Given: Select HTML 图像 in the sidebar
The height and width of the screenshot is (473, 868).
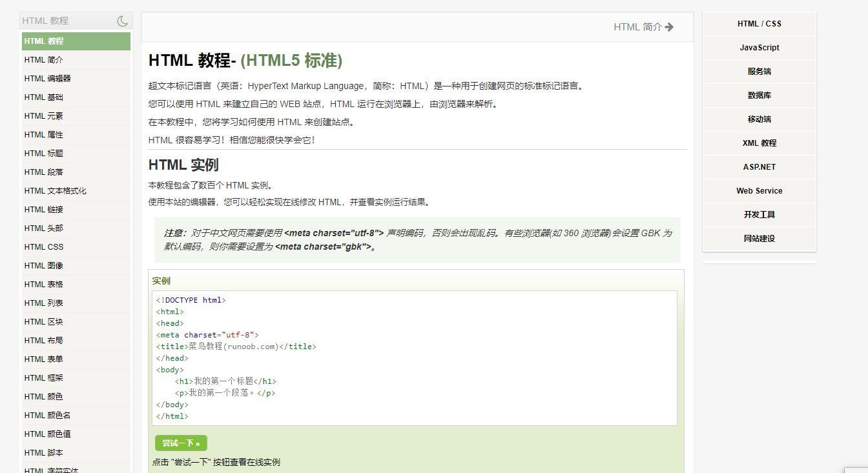Looking at the screenshot, I should point(76,266).
